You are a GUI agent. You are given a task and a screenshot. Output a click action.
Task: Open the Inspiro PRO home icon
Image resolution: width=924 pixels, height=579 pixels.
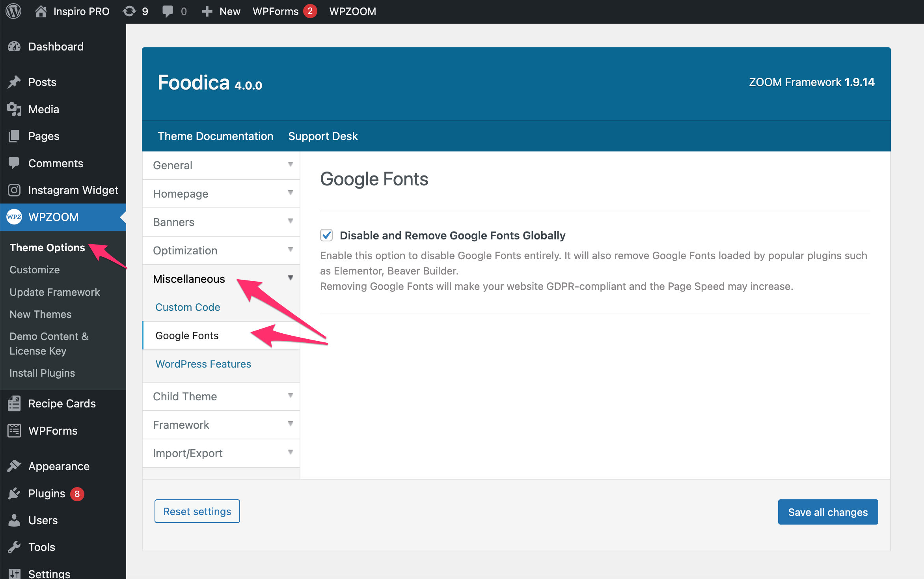(41, 11)
